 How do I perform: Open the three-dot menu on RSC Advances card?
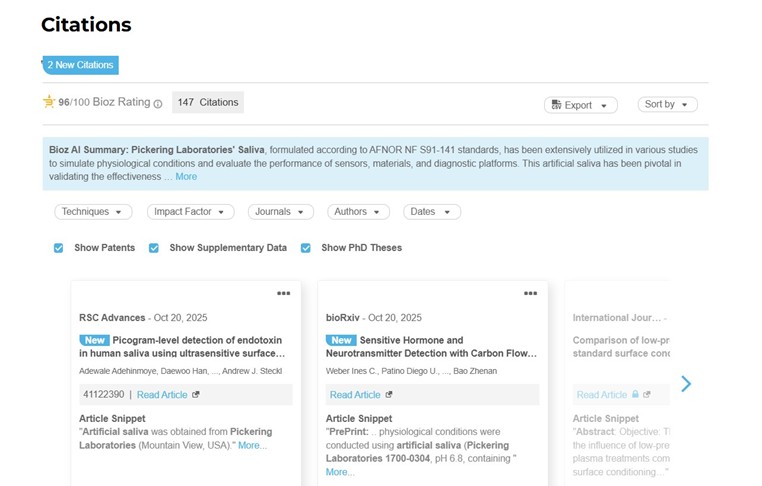[283, 293]
